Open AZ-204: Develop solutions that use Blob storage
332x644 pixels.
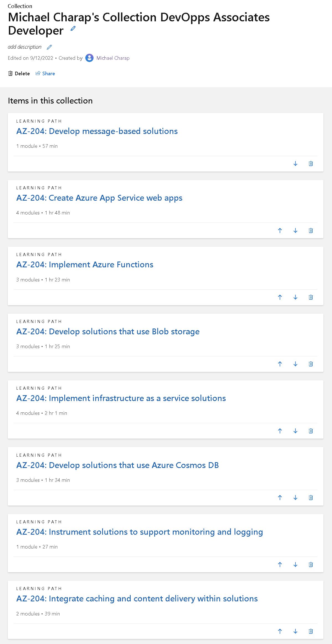click(x=108, y=331)
